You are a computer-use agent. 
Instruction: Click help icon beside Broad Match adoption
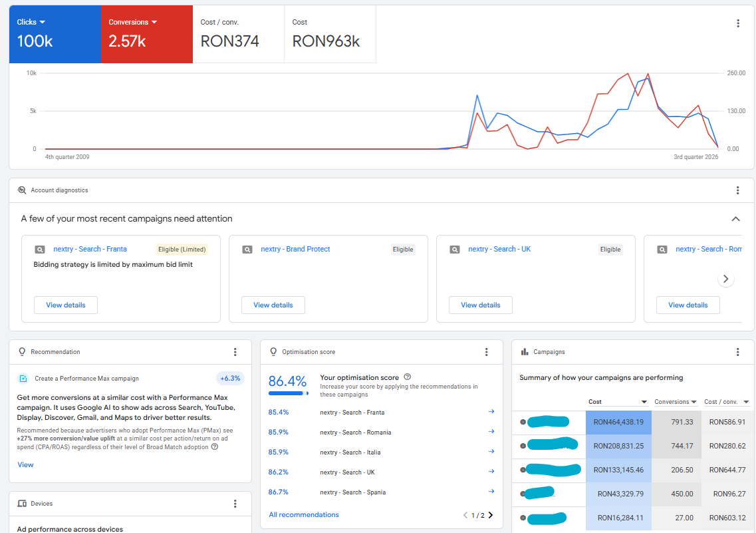coord(215,446)
